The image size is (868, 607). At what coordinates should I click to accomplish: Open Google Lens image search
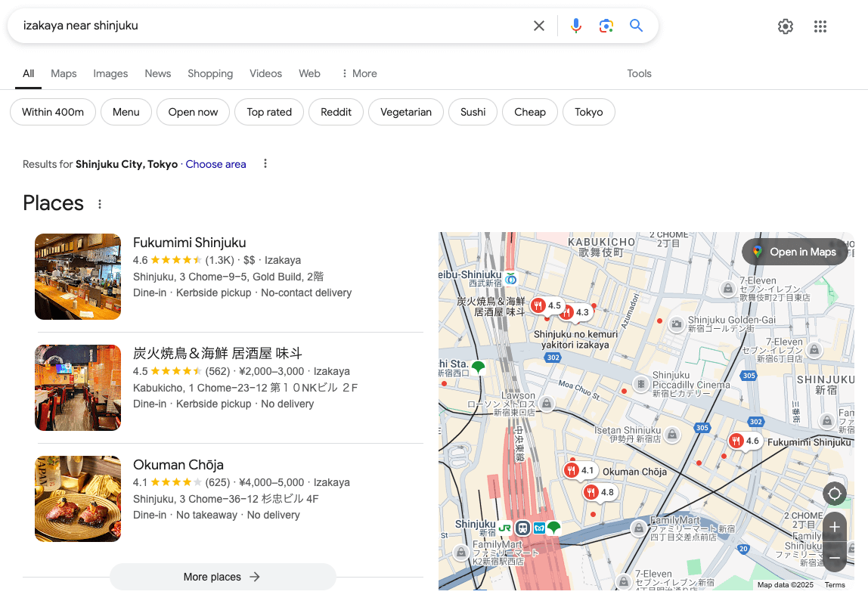point(606,26)
